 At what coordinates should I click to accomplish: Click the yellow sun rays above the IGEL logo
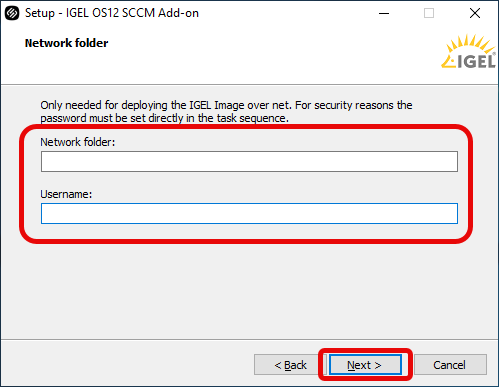(470, 43)
